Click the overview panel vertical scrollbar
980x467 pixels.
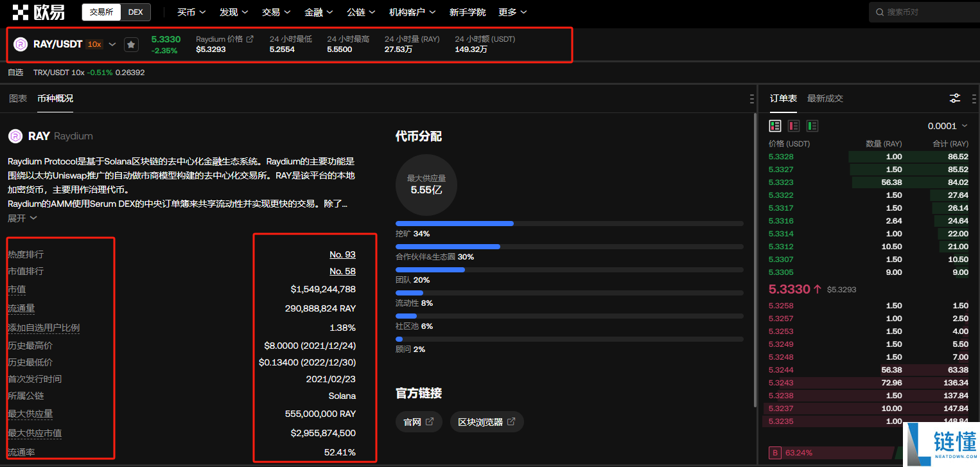click(755, 260)
